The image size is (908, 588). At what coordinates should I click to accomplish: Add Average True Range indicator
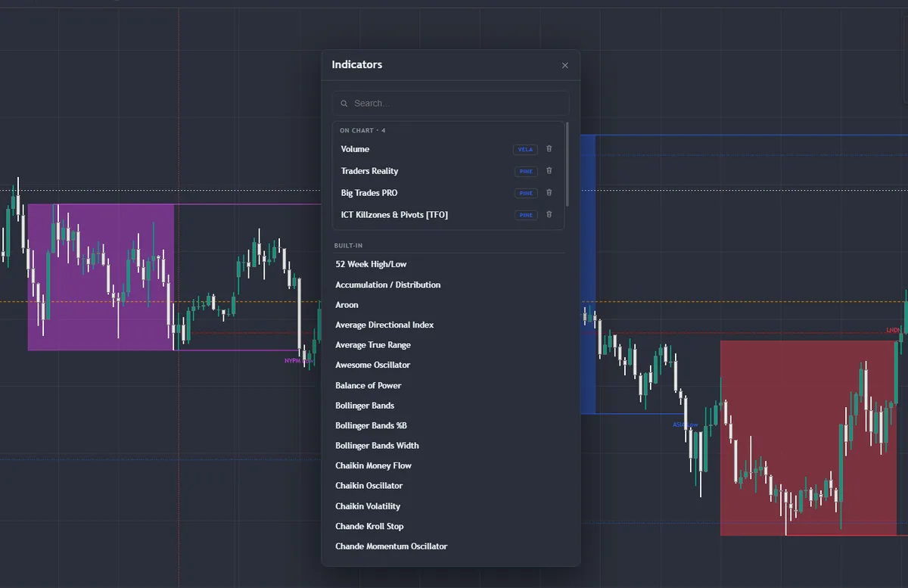pos(449,345)
